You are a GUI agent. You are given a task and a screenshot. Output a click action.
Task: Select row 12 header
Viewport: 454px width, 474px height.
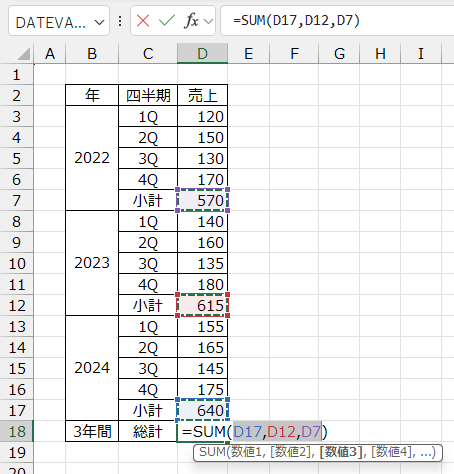coord(17,305)
